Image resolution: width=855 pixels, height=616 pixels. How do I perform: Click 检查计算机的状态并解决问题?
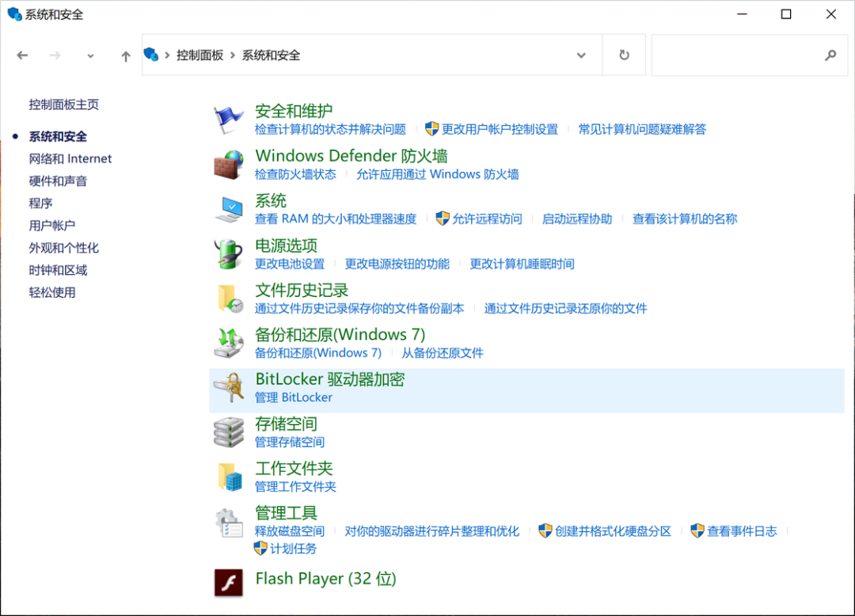click(330, 129)
